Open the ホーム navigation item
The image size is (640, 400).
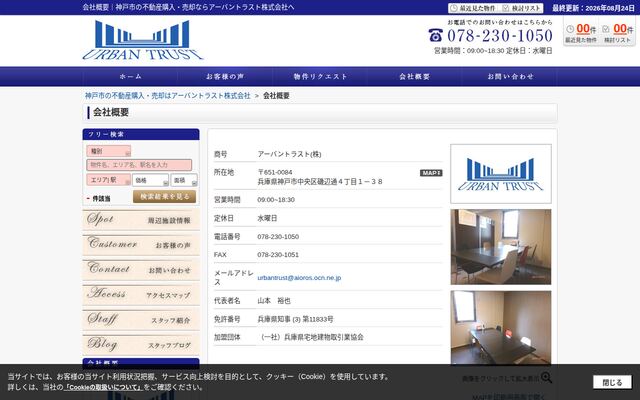point(131,76)
